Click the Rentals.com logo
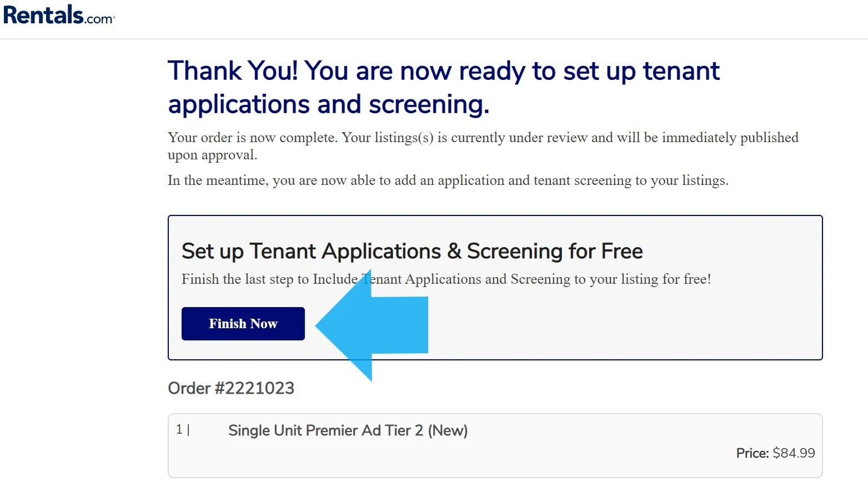This screenshot has height=487, width=868. 59,14
